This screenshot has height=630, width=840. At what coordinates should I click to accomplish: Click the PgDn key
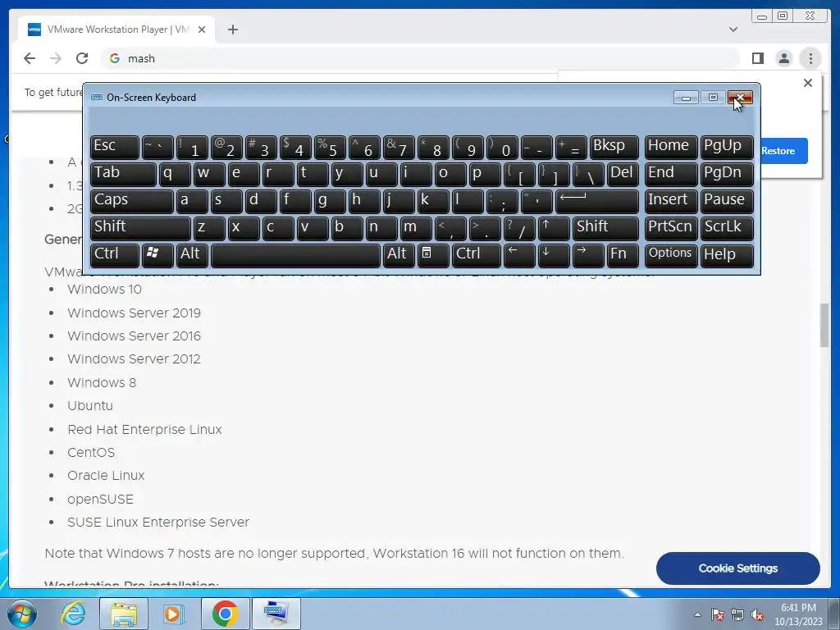click(x=727, y=174)
